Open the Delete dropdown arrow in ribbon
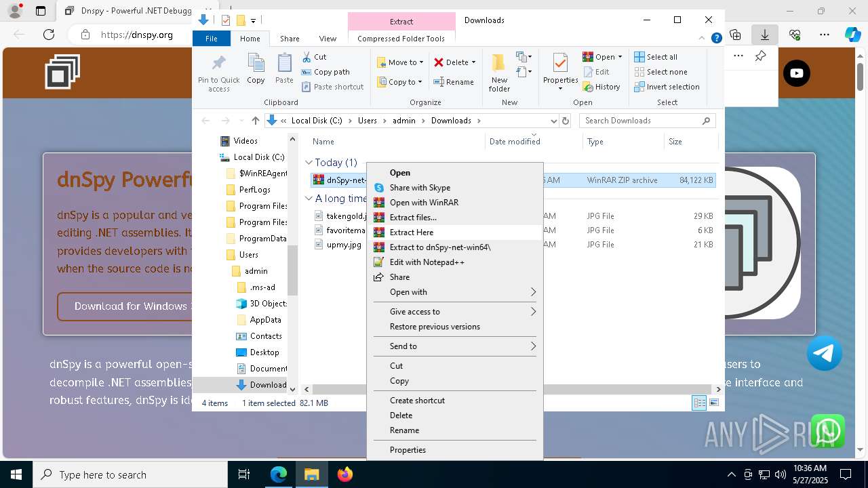 click(x=473, y=62)
